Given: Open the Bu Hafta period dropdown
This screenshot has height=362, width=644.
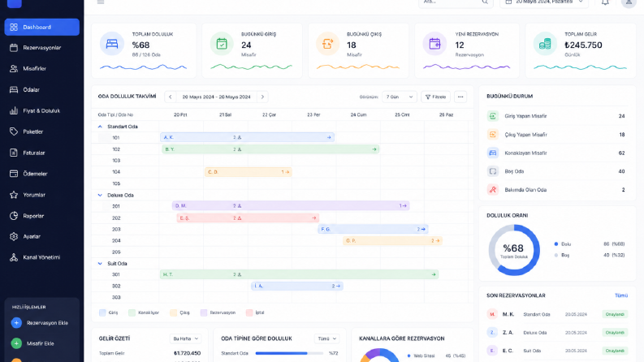Looking at the screenshot, I should (x=185, y=338).
